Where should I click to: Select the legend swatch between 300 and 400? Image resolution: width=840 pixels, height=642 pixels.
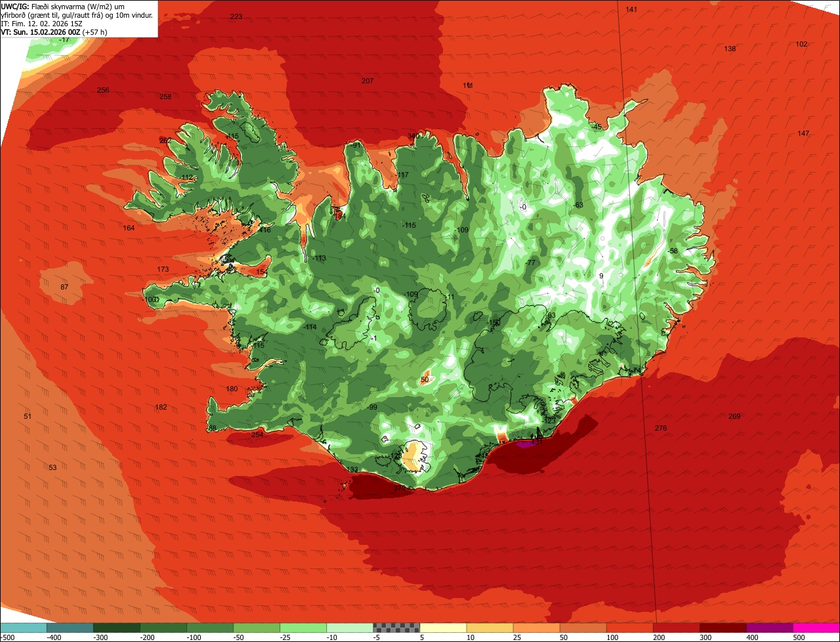pos(722,627)
